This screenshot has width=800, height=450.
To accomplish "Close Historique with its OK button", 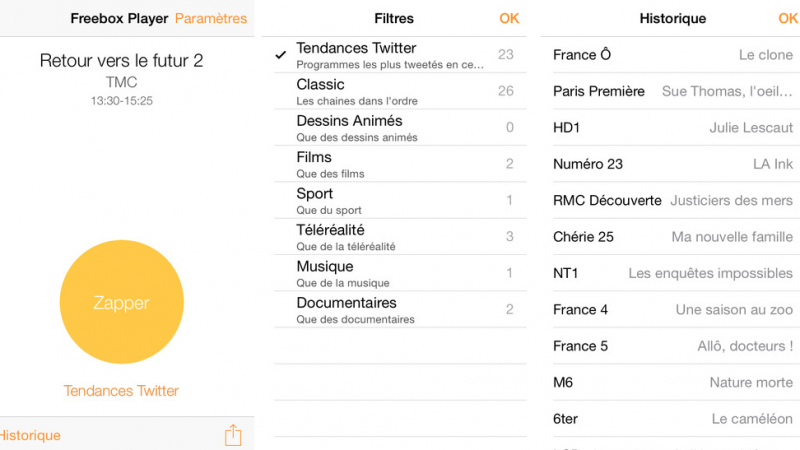I will click(x=788, y=18).
